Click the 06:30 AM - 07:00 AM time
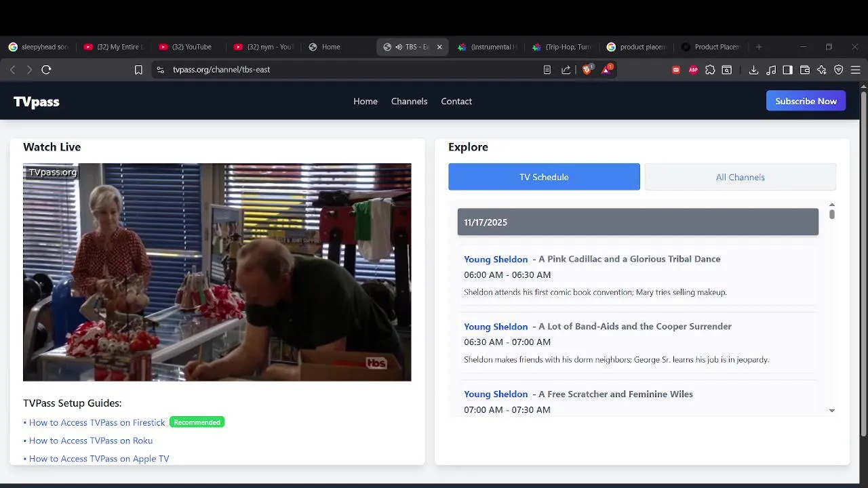The height and width of the screenshot is (488, 868). pos(507,342)
